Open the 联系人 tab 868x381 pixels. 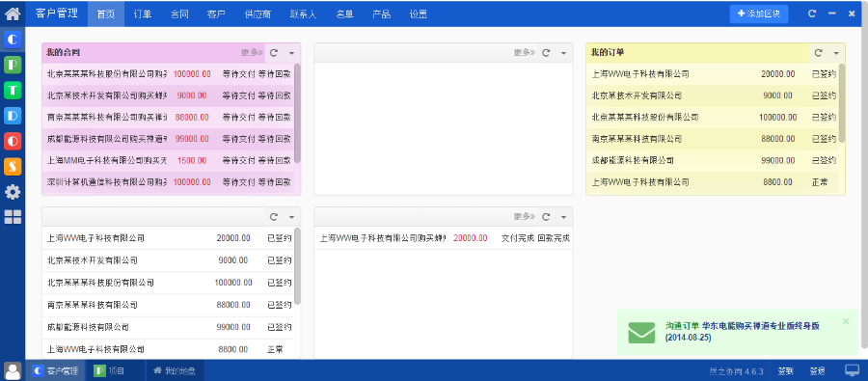[x=303, y=14]
